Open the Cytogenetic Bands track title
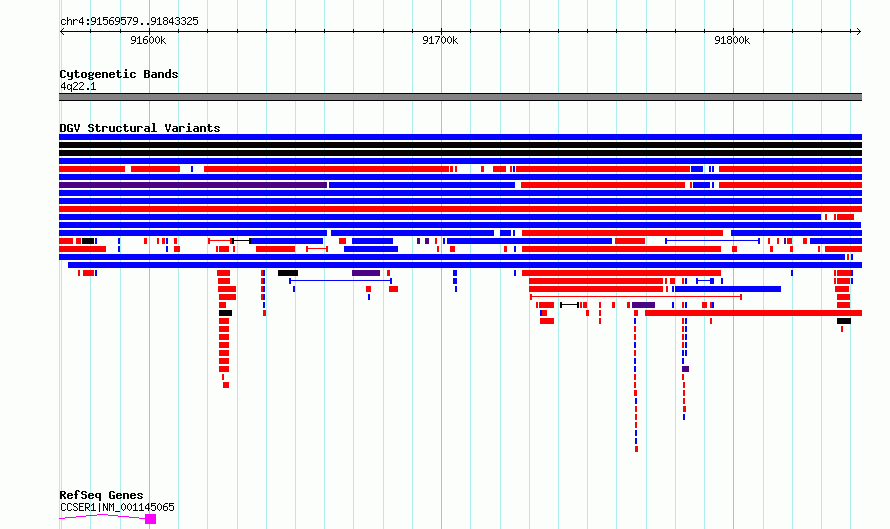Image resolution: width=890 pixels, height=529 pixels. pos(119,74)
